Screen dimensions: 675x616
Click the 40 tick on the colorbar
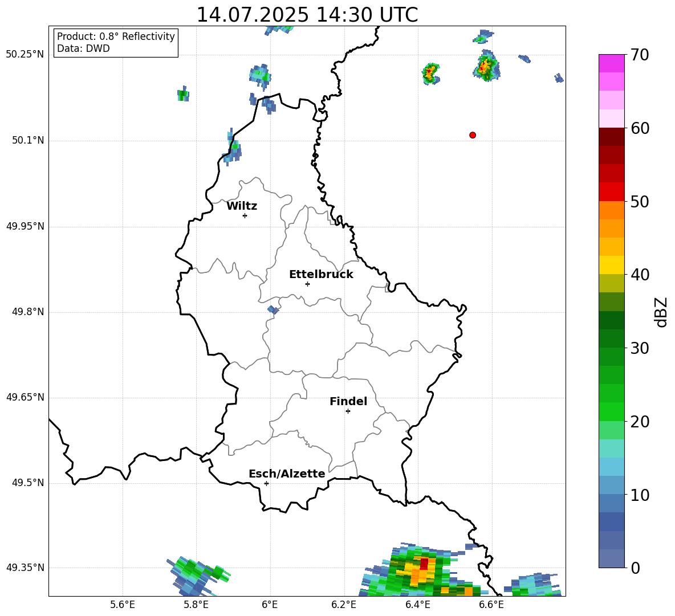pos(640,275)
